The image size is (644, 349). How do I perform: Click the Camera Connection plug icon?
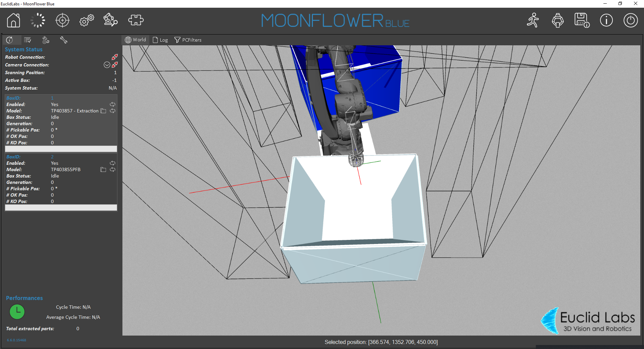click(115, 65)
